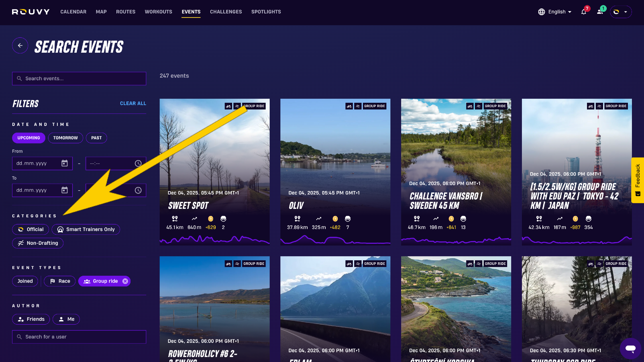Click the 247 events count text
644x362 pixels.
click(174, 76)
